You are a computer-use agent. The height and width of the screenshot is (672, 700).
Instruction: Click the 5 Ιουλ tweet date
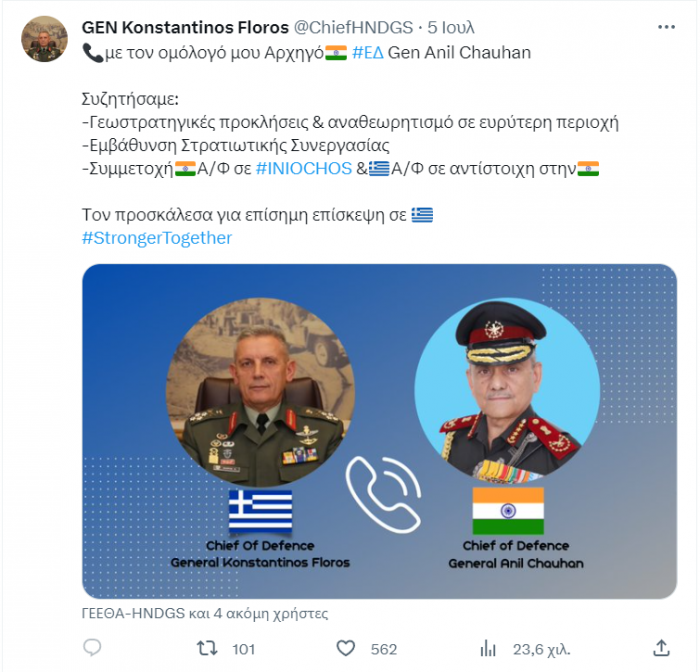(450, 27)
